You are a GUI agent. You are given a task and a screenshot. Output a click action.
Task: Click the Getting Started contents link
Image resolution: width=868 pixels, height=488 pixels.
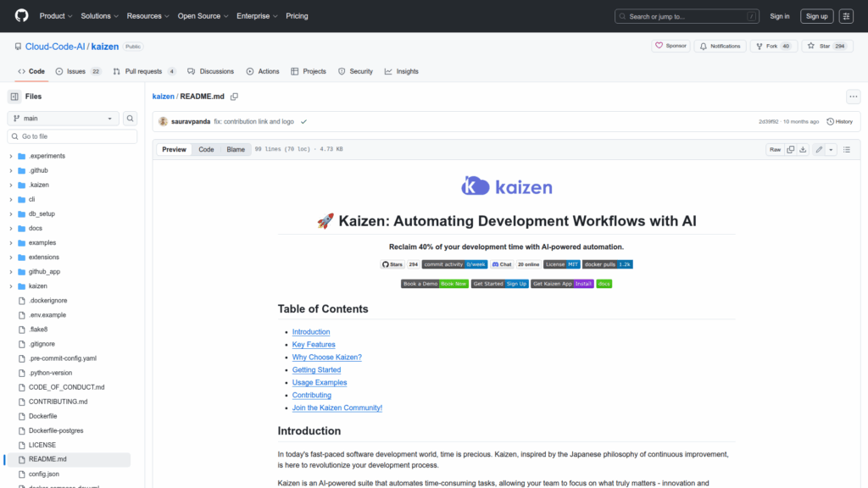316,369
